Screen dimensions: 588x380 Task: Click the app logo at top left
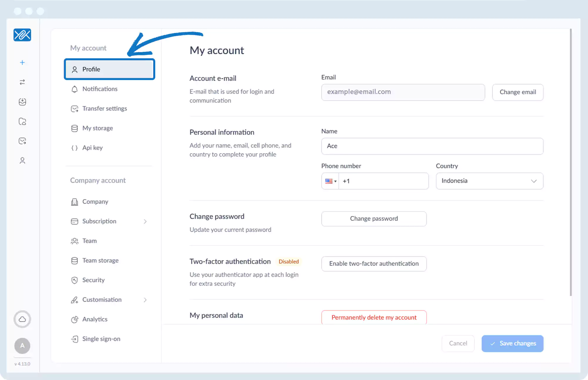[x=22, y=35]
